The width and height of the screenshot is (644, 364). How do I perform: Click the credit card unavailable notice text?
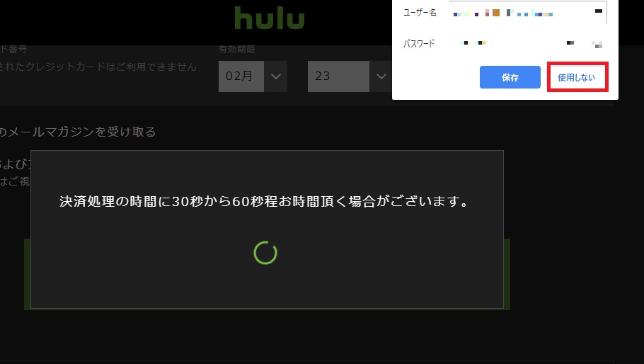click(98, 67)
